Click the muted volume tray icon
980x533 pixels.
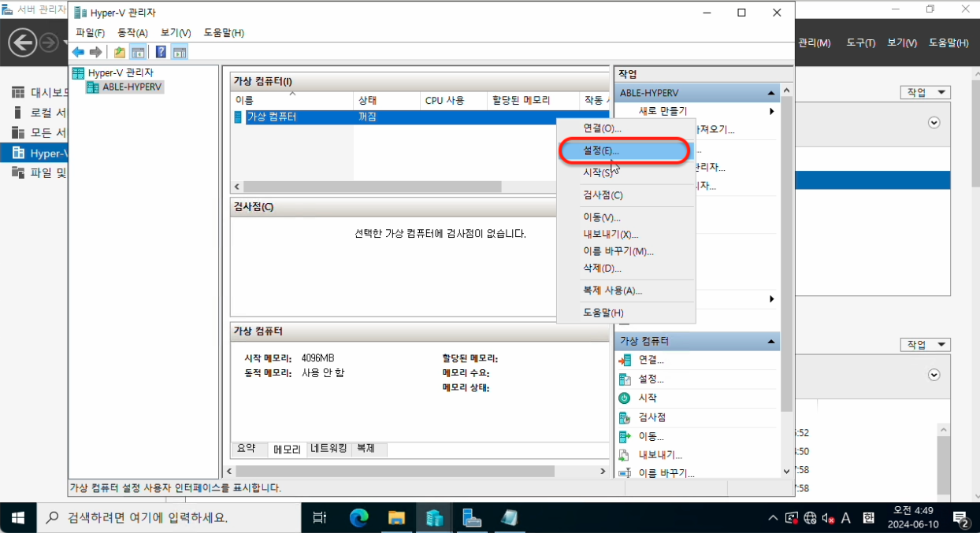(828, 518)
